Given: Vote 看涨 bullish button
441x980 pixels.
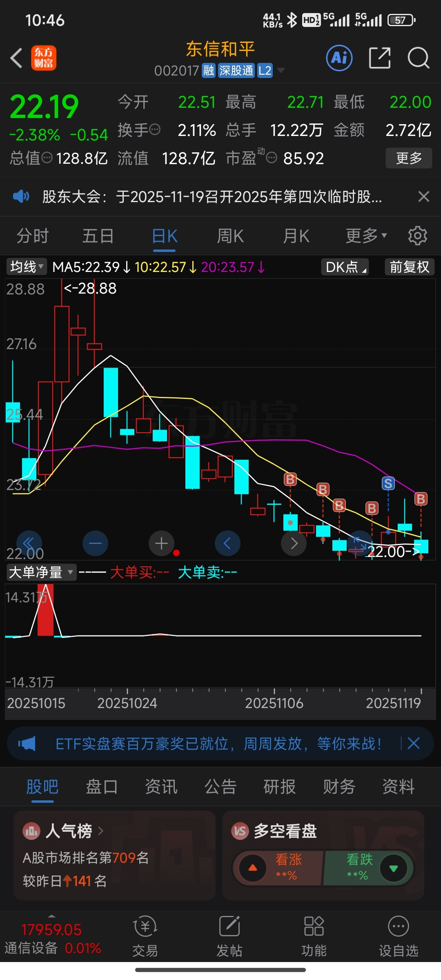Looking at the screenshot, I should tap(278, 868).
